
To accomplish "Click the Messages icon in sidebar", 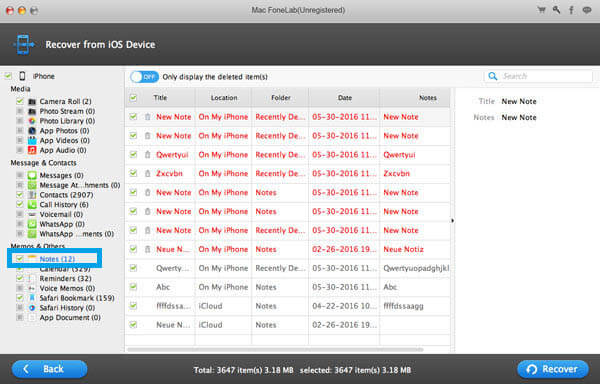I will pos(32,175).
